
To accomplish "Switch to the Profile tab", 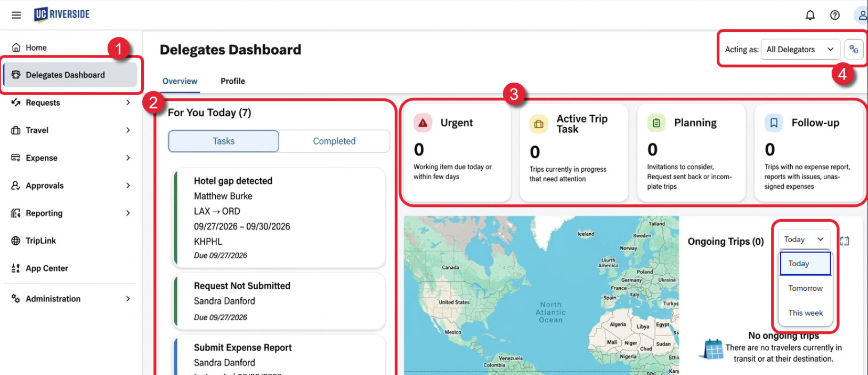I will [x=233, y=81].
